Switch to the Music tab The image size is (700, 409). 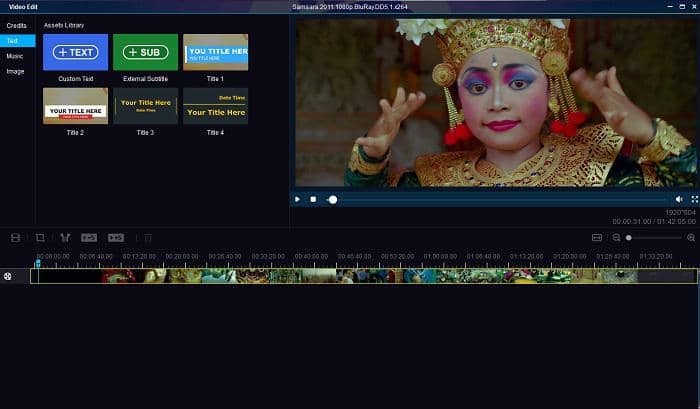[x=15, y=56]
